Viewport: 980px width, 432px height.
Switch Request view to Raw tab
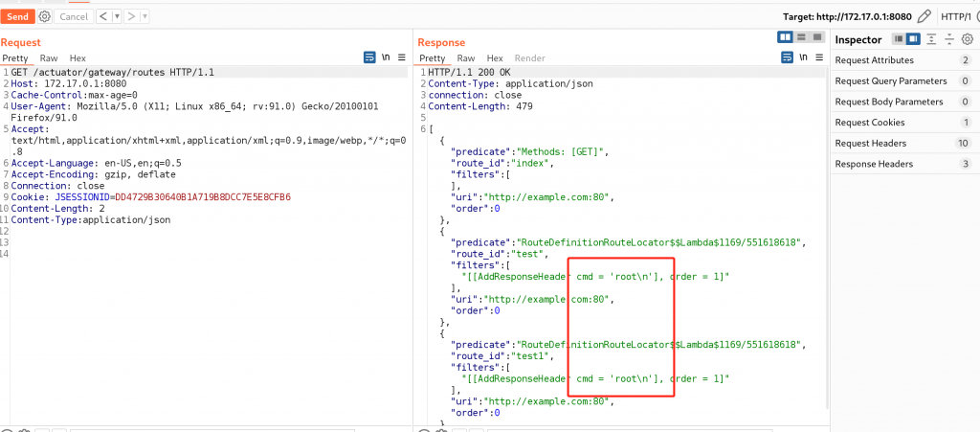pyautogui.click(x=50, y=58)
